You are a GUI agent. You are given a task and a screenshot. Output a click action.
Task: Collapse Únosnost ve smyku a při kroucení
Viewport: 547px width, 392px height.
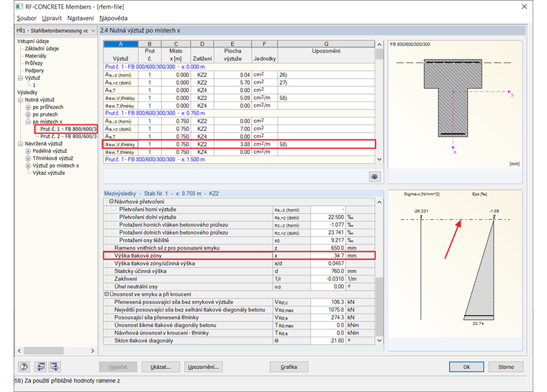[x=107, y=293]
